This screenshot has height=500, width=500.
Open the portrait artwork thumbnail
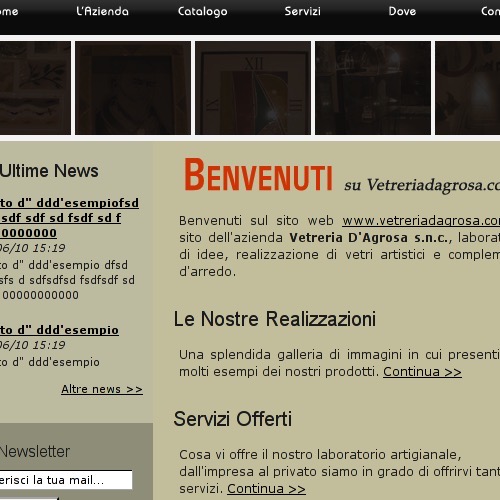133,88
